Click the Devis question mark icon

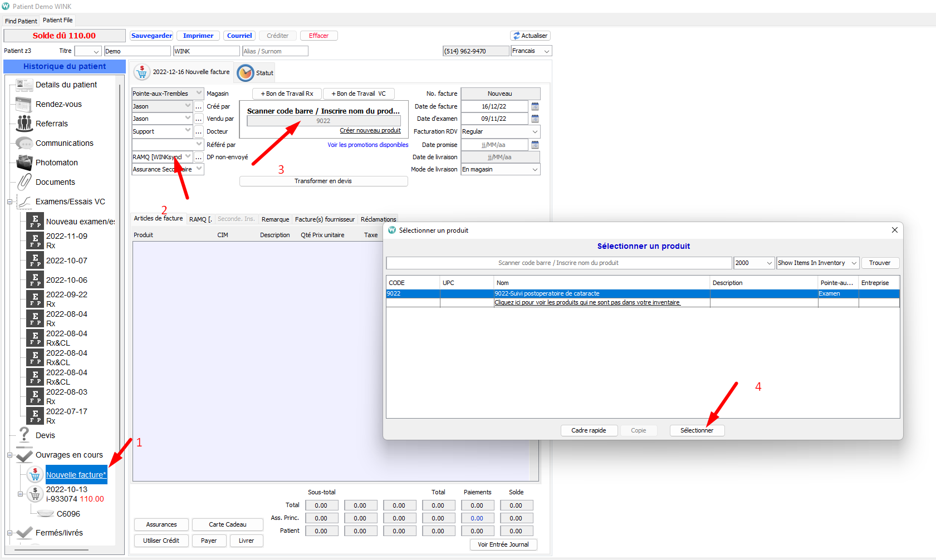[24, 435]
